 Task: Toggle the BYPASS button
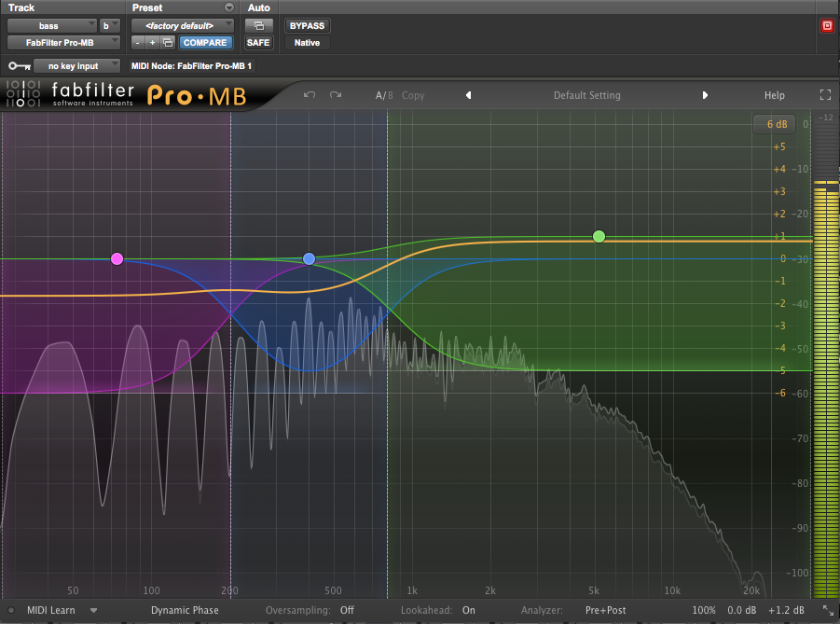pyautogui.click(x=307, y=26)
